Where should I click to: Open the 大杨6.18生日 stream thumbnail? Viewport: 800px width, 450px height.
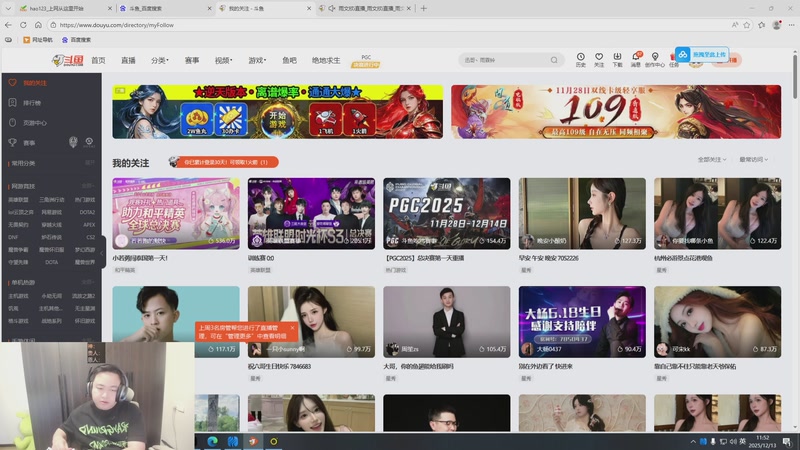coord(582,321)
